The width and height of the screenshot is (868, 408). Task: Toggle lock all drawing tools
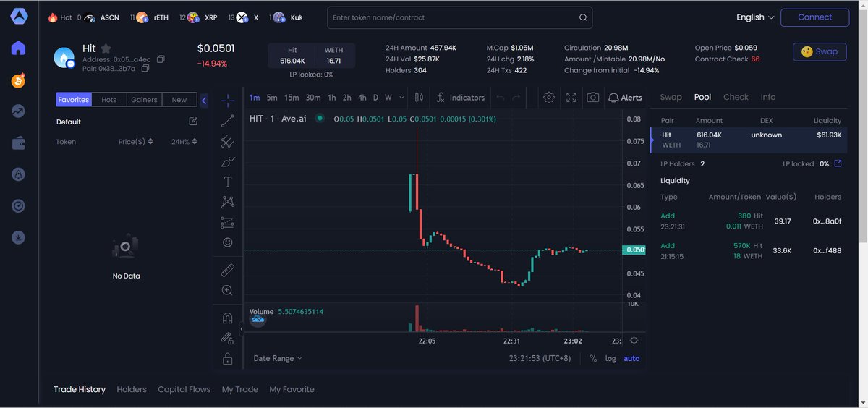coord(227,358)
